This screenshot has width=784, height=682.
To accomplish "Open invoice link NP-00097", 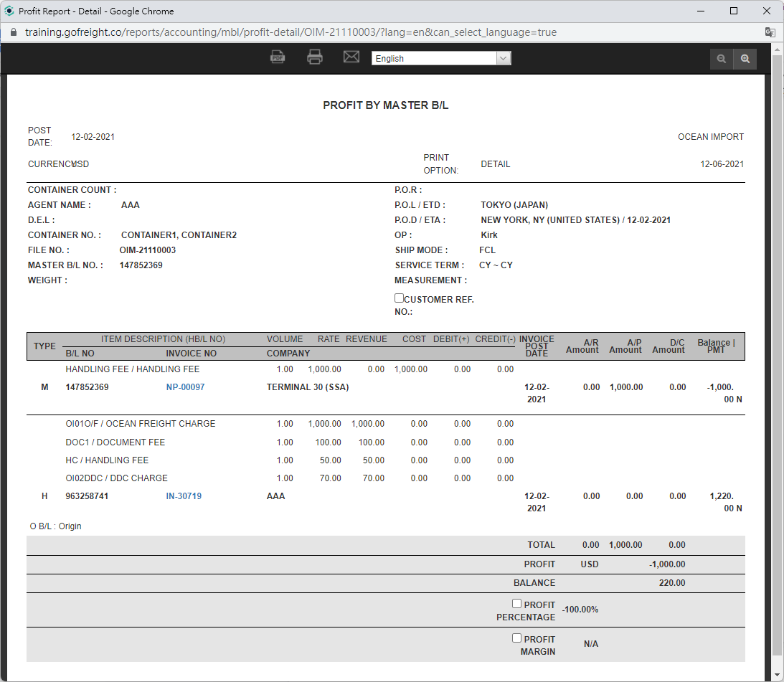I will tap(185, 387).
